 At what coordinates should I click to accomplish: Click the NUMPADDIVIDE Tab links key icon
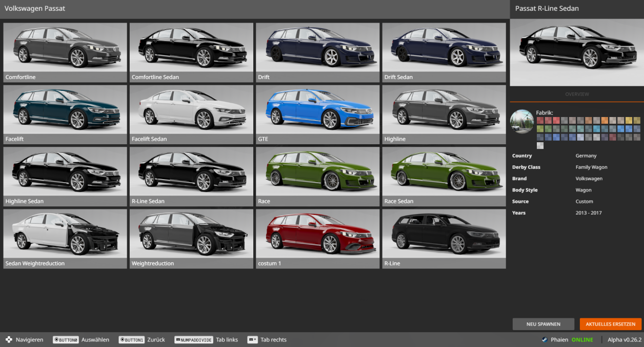(194, 340)
